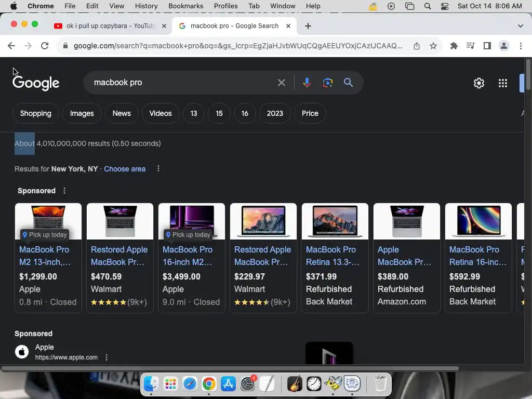Clear the search box with X
The width and height of the screenshot is (532, 399).
[281, 83]
